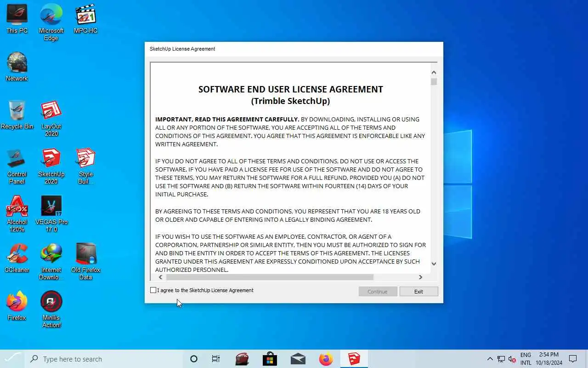Launch SketchUp 2020 desktop shortcut
This screenshot has width=588, height=368.
coord(51,166)
